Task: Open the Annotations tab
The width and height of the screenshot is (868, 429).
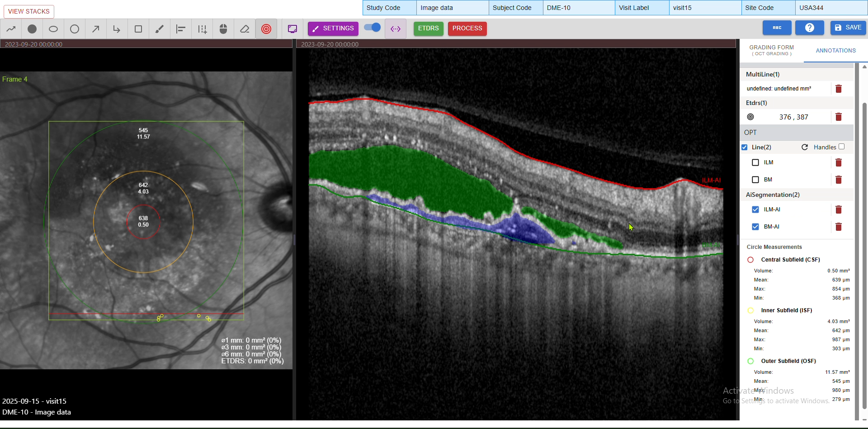Action: 835,51
